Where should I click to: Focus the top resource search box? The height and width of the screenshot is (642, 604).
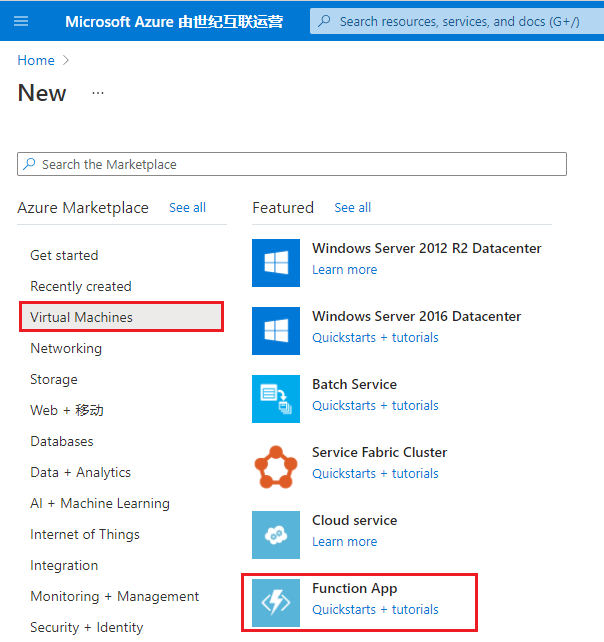click(460, 21)
